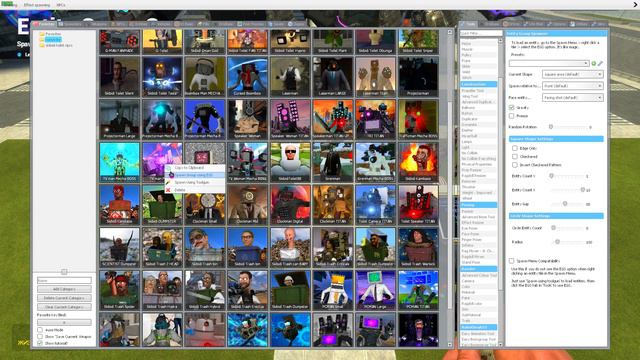Switch to the Tools tab
This screenshot has width=640, height=360.
469,24
